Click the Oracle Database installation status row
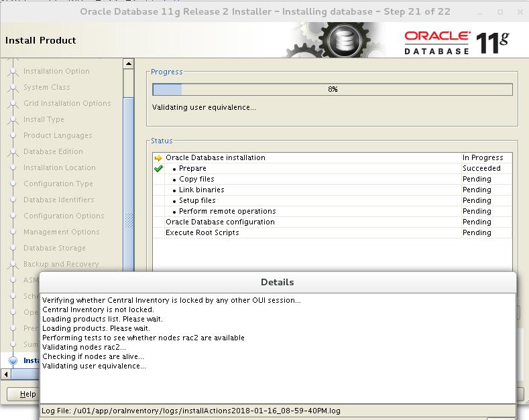This screenshot has height=420, width=529. pos(333,158)
